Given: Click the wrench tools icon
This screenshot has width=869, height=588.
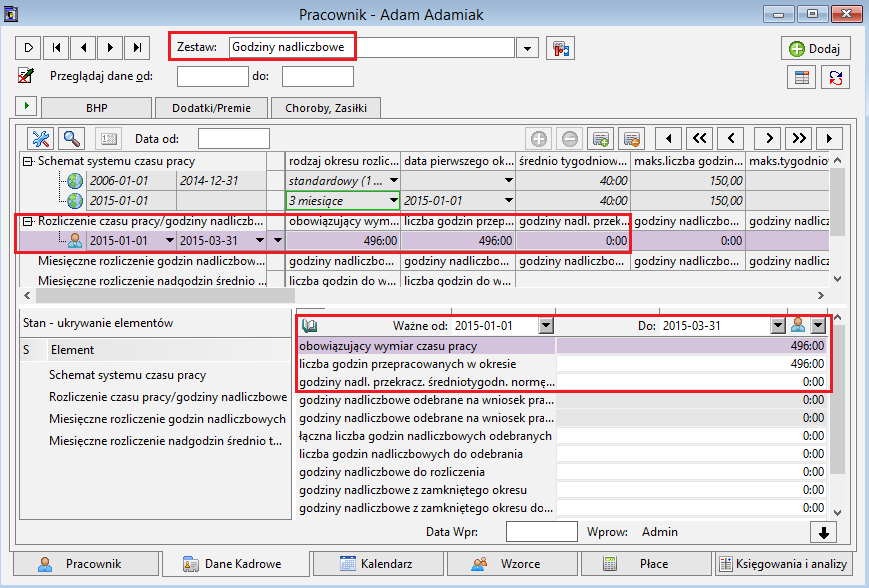Looking at the screenshot, I should (x=41, y=139).
